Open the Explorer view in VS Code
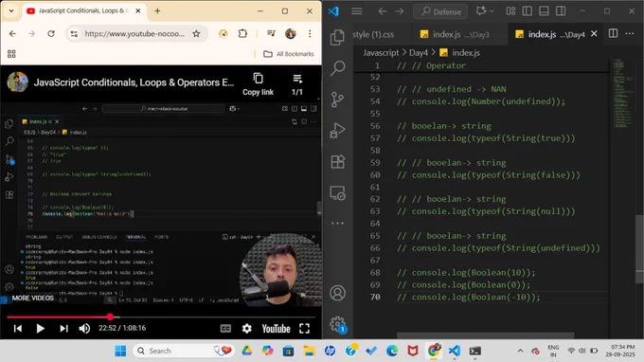Viewport: 644px width, 362px height. [x=337, y=37]
